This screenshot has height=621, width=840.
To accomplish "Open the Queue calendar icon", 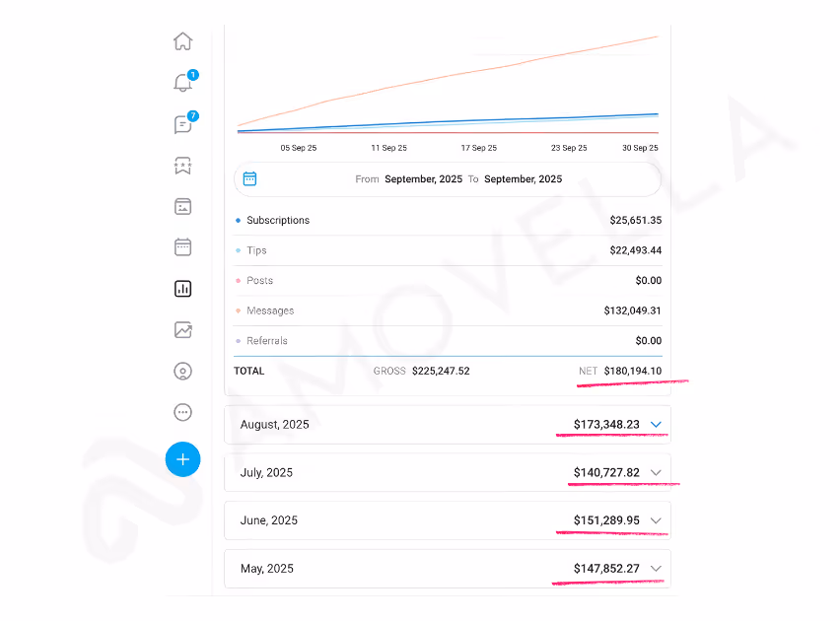I will pyautogui.click(x=182, y=246).
